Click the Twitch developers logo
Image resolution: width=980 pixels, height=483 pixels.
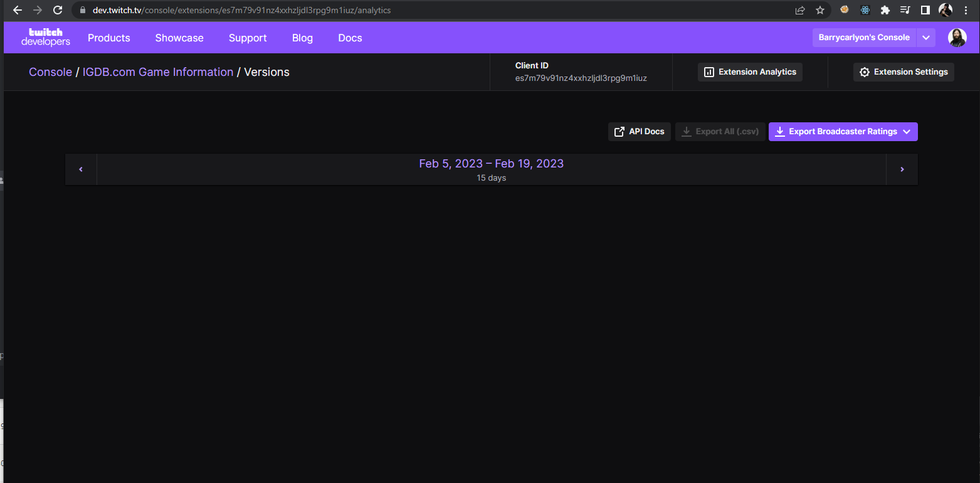pyautogui.click(x=45, y=38)
